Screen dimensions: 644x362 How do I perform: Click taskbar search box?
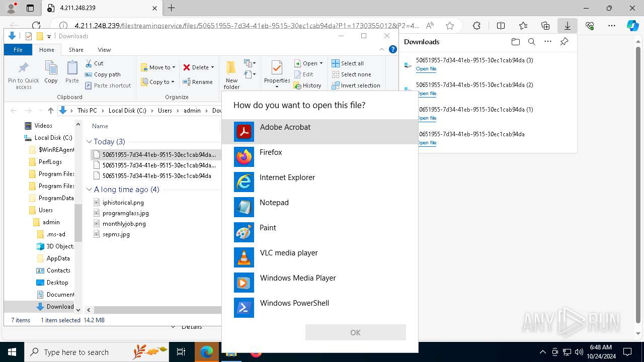97,352
